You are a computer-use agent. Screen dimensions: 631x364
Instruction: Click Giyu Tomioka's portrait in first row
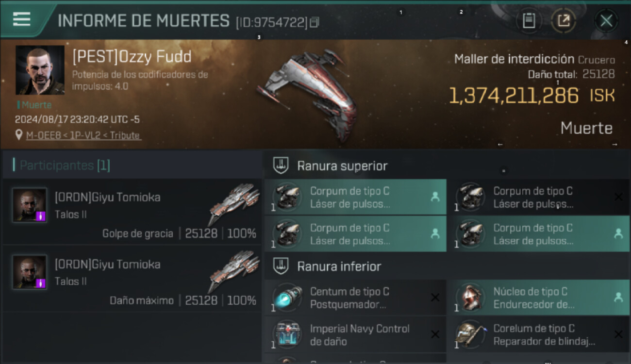[30, 205]
